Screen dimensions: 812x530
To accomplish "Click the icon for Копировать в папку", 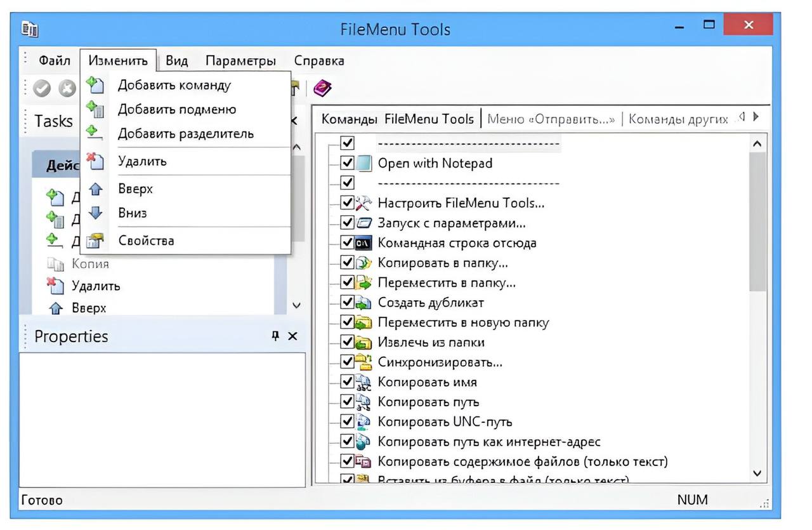I will tap(363, 263).
